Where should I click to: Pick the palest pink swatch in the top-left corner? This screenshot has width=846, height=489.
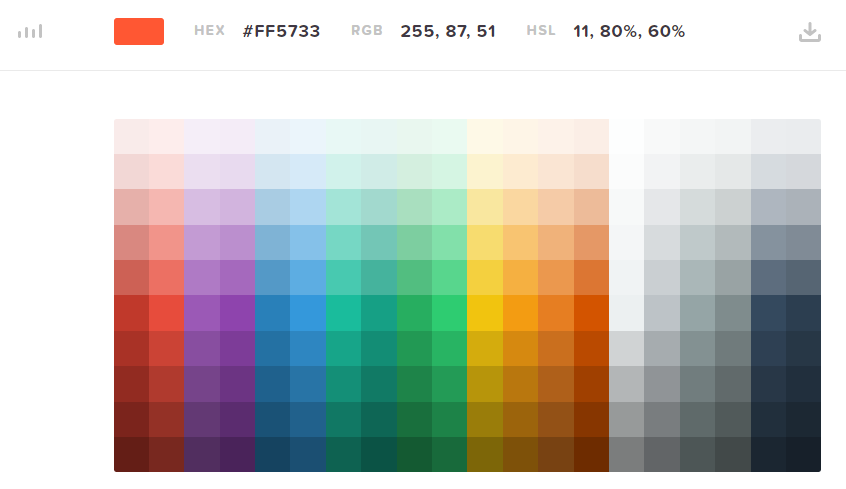[132, 137]
